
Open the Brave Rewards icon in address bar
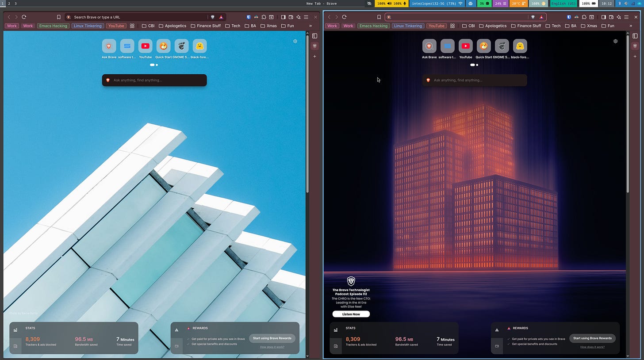[221, 17]
